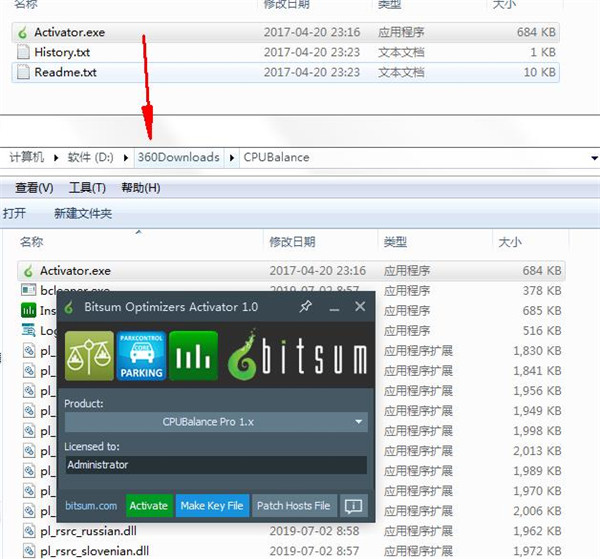Click the 1 KB size of History.txt
Viewport: 600px width, 559px height.
543,52
